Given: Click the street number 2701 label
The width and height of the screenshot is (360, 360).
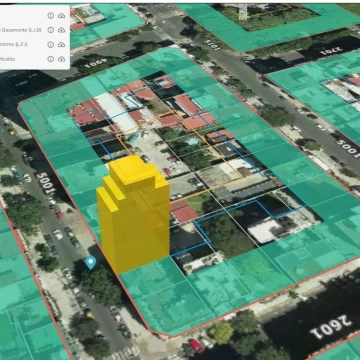Looking at the screenshot, I should point(331,50).
